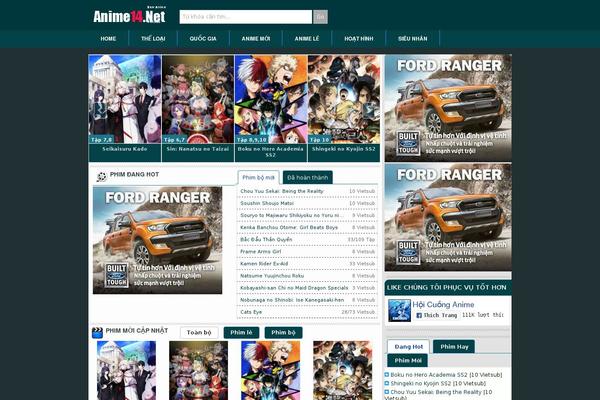Click the Anime14.Net logo
This screenshot has height=400, width=600.
coord(129,16)
